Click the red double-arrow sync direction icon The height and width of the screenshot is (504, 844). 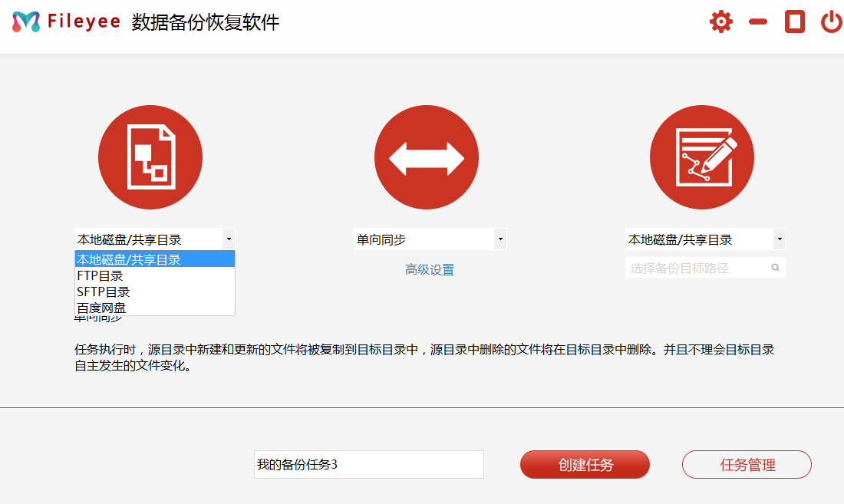pos(426,157)
